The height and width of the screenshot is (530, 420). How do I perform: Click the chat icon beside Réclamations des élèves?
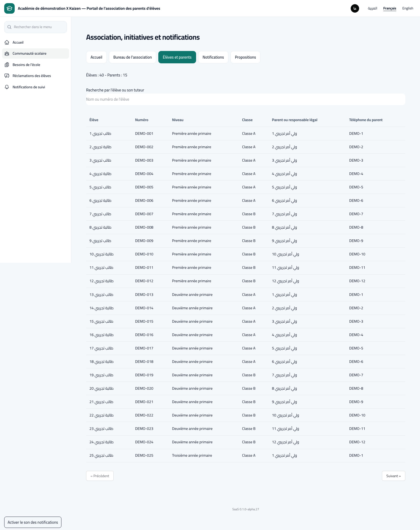click(7, 76)
